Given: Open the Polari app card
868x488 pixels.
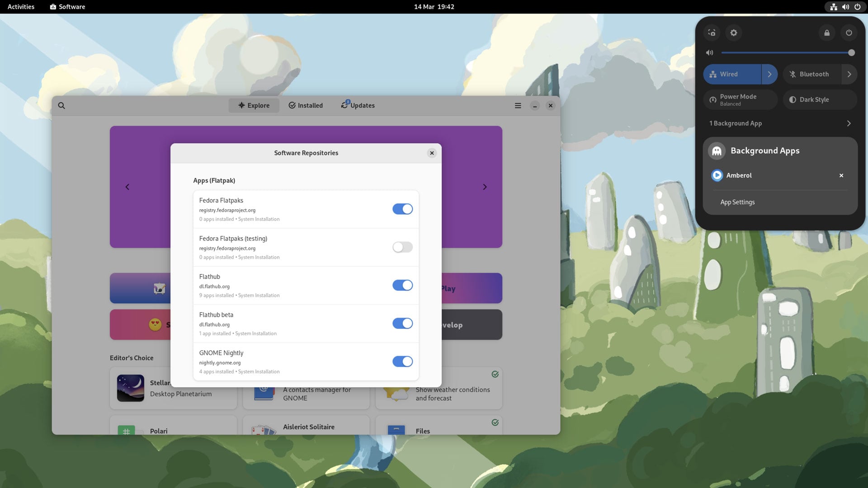Looking at the screenshot, I should tap(174, 425).
